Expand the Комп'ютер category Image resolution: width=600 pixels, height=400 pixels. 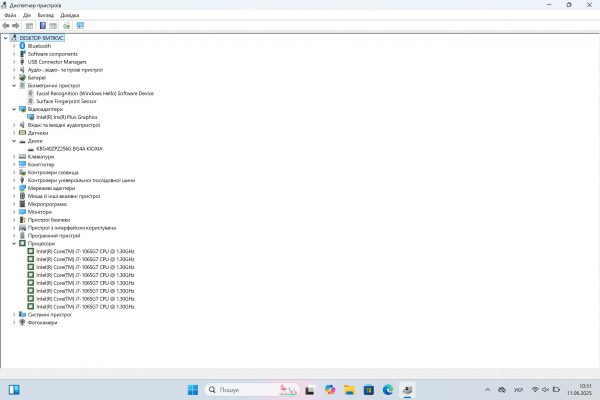click(x=14, y=164)
